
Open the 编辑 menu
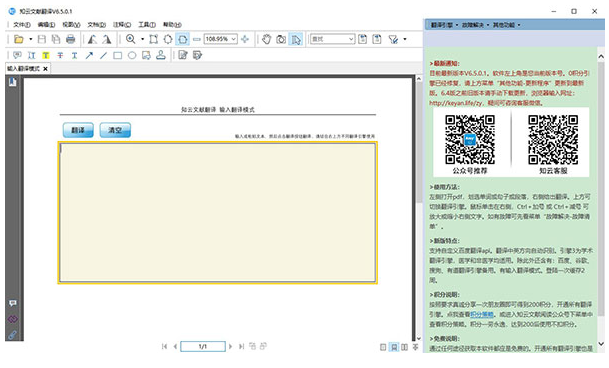(46, 25)
